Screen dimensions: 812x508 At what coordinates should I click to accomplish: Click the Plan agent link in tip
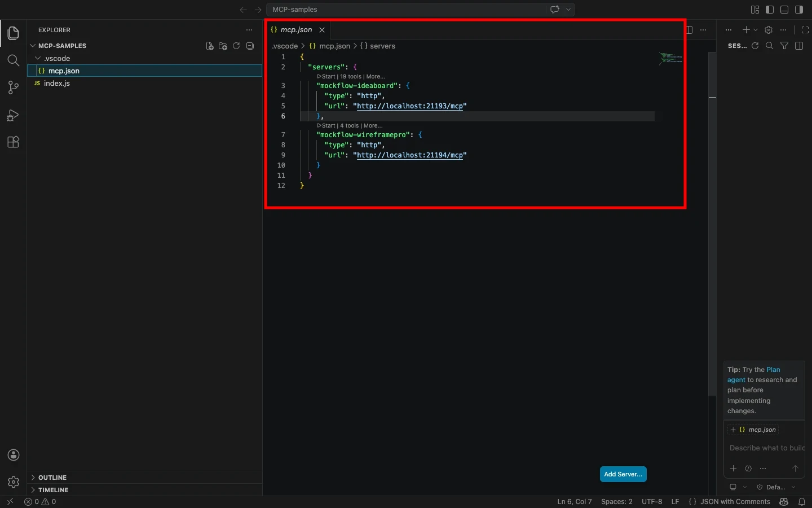(754, 375)
